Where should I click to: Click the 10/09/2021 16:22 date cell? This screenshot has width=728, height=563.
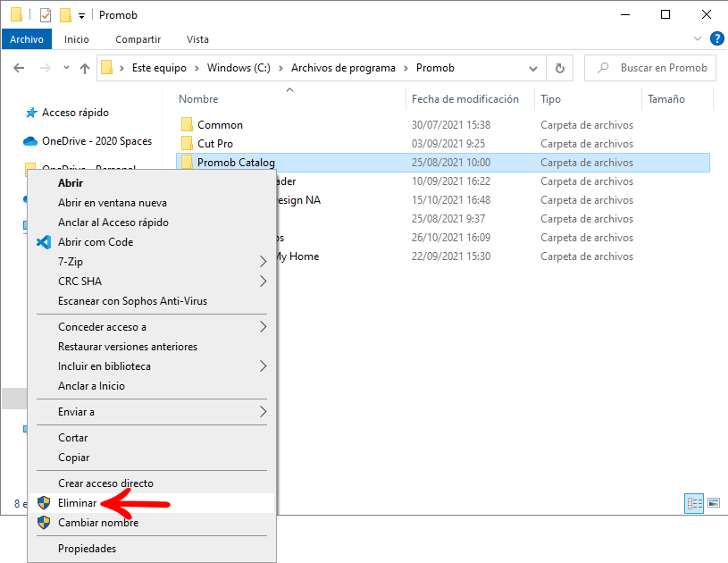coord(451,181)
